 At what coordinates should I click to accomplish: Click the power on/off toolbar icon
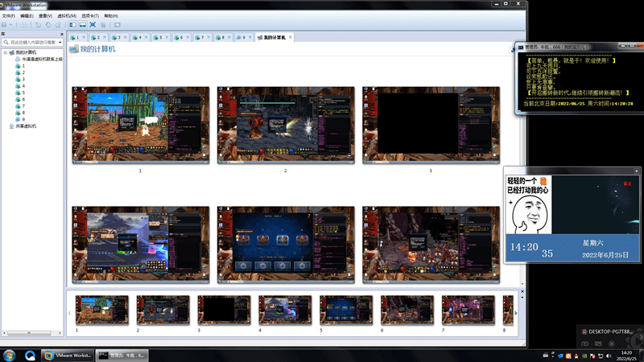point(4,25)
